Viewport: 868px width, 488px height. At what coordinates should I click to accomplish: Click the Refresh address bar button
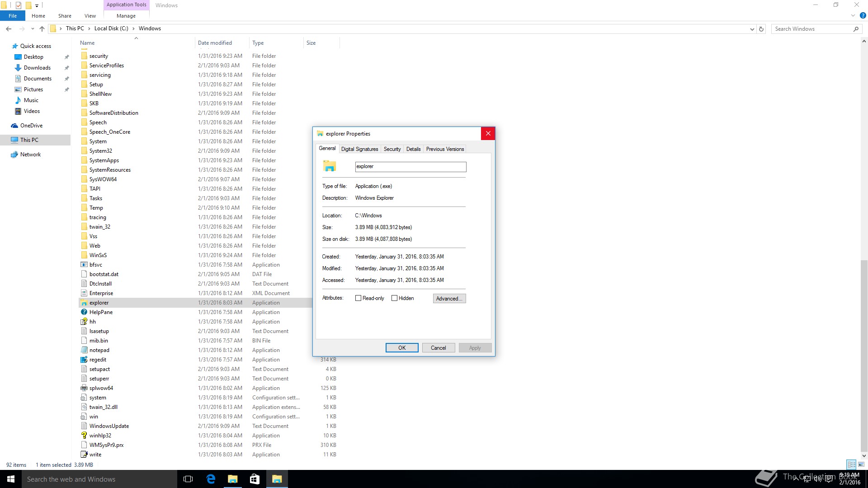click(761, 29)
